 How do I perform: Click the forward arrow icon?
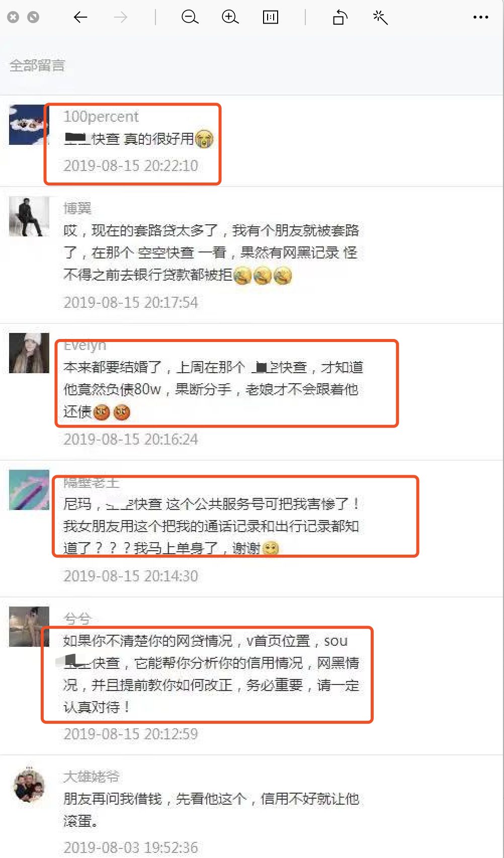point(121,17)
